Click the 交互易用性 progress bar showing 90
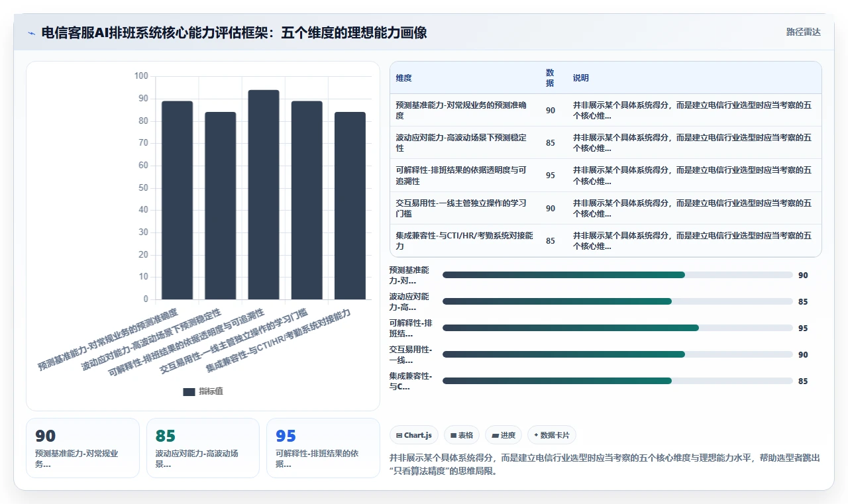The height and width of the screenshot is (504, 848). [617, 354]
